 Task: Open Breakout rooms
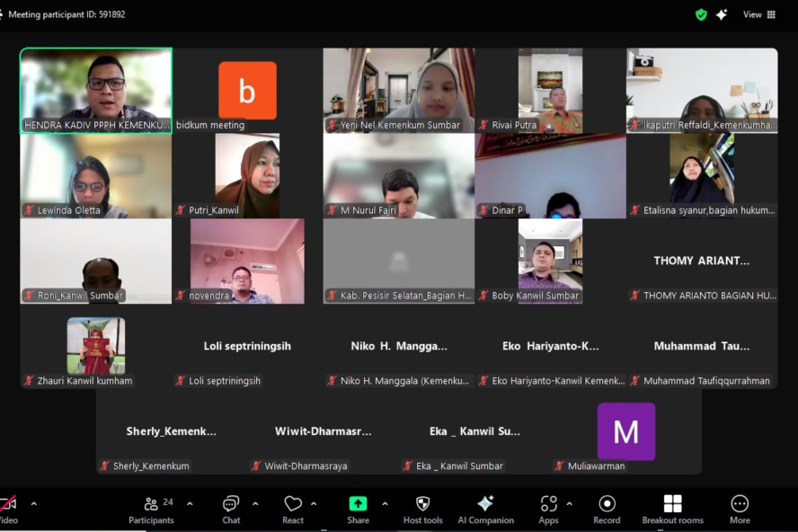point(672,509)
